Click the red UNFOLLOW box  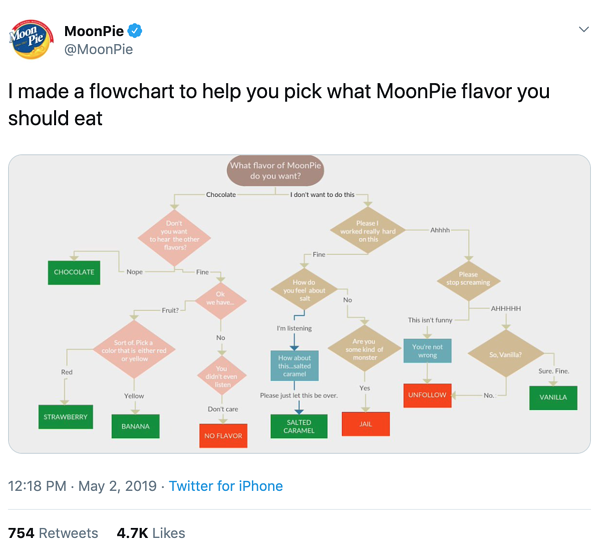tap(427, 395)
